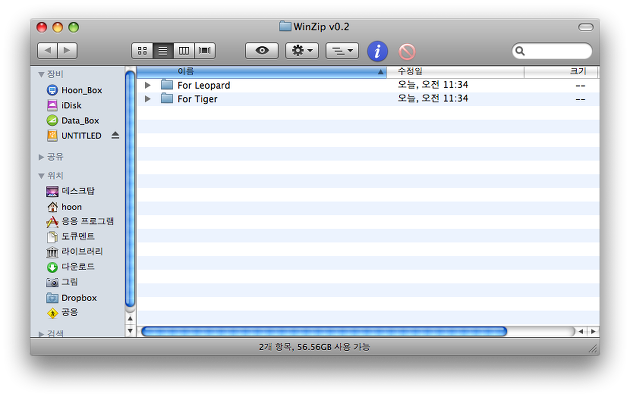Open the gear Action menu
This screenshot has height=397, width=630.
pyautogui.click(x=302, y=51)
